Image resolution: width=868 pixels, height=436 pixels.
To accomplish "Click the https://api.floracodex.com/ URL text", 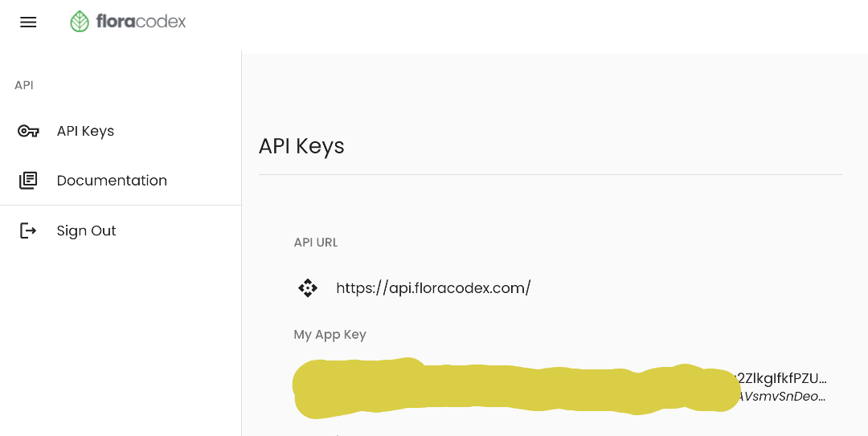I will click(x=433, y=288).
